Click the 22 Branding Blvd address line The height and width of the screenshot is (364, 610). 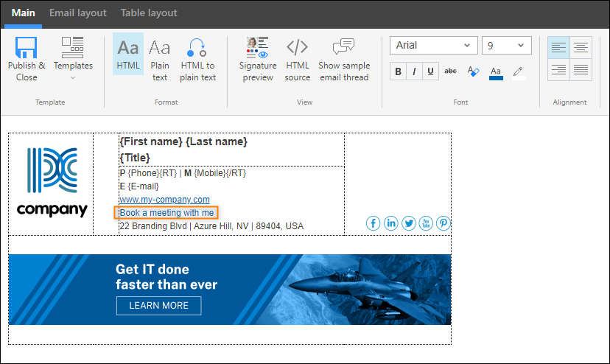pos(211,225)
